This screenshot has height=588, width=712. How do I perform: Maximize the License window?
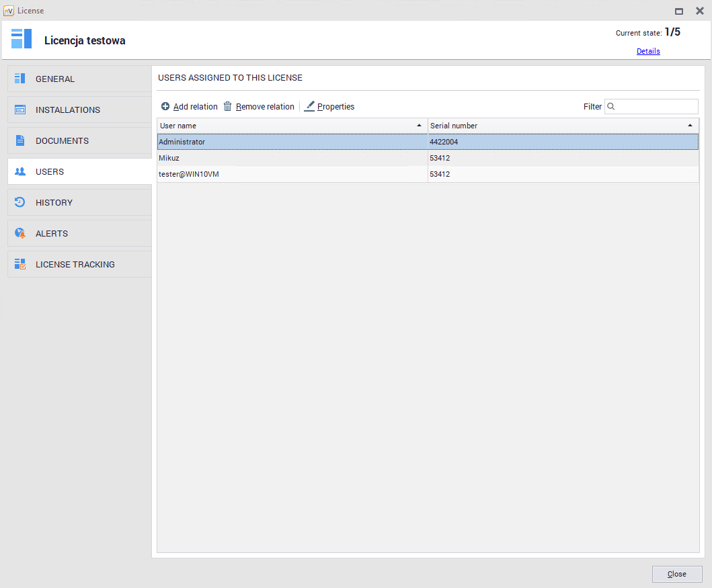click(x=679, y=11)
